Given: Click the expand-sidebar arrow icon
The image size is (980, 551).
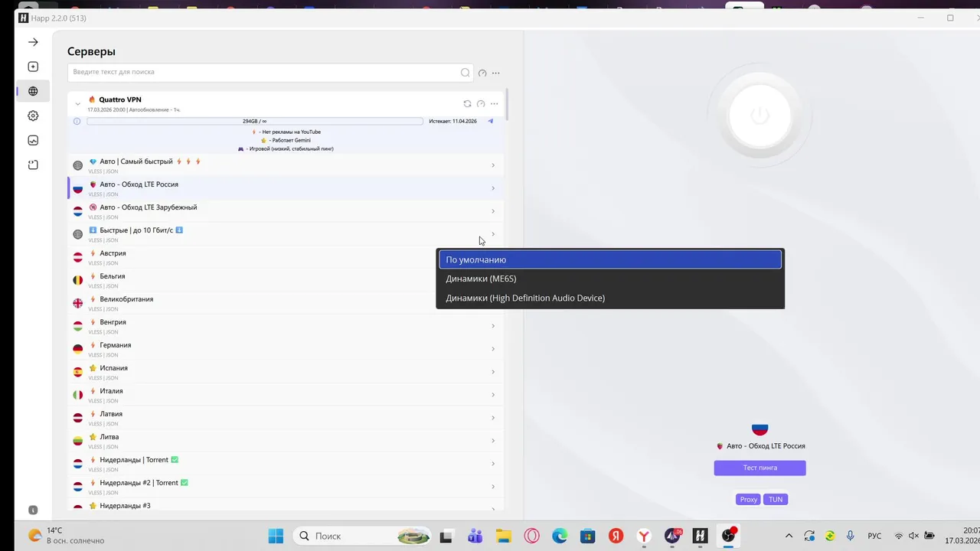Looking at the screenshot, I should coord(33,42).
